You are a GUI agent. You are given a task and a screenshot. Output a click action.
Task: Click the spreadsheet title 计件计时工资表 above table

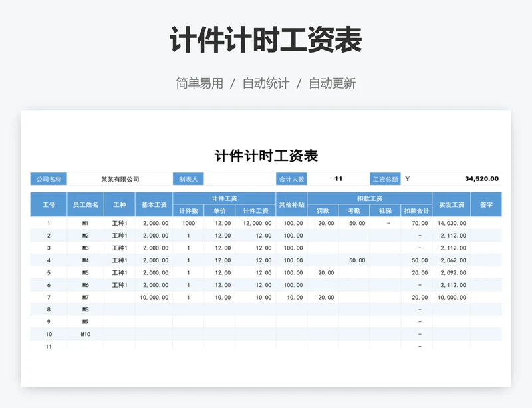(266, 156)
